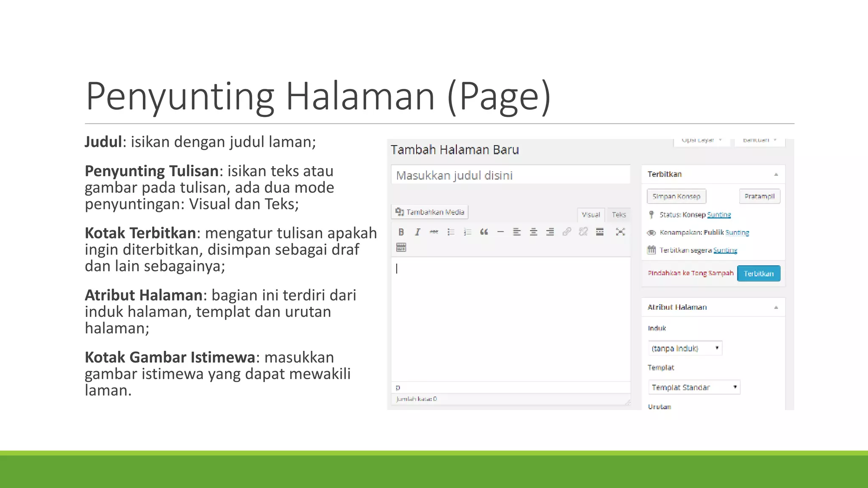Open the Bantuan help tab
Image resolution: width=868 pixels, height=488 pixels.
pos(760,141)
